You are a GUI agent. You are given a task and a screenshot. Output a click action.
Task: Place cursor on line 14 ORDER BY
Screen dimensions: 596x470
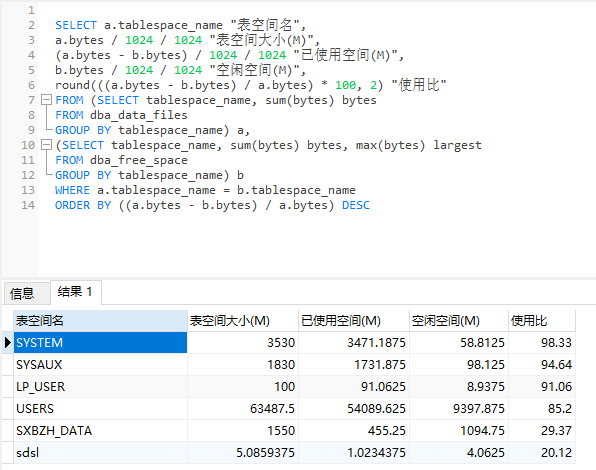click(x=83, y=205)
